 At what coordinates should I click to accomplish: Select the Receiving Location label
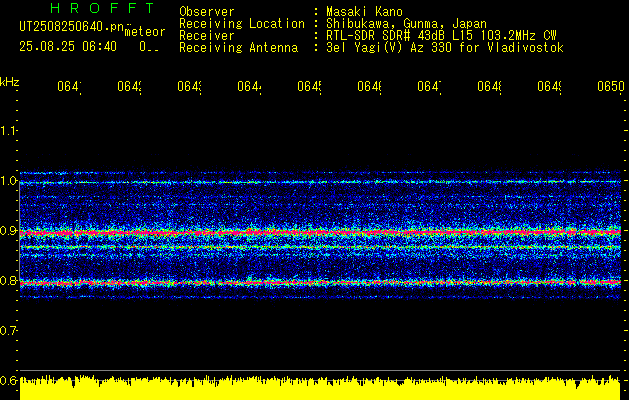(242, 24)
